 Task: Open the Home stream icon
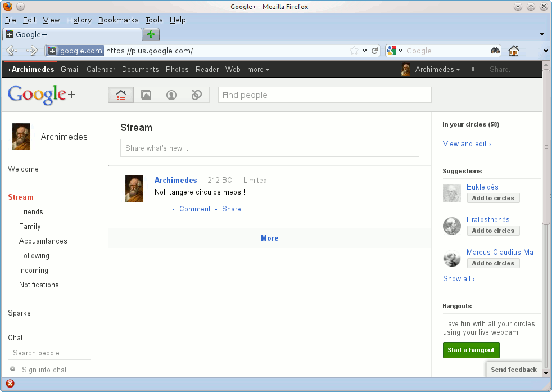coord(121,94)
